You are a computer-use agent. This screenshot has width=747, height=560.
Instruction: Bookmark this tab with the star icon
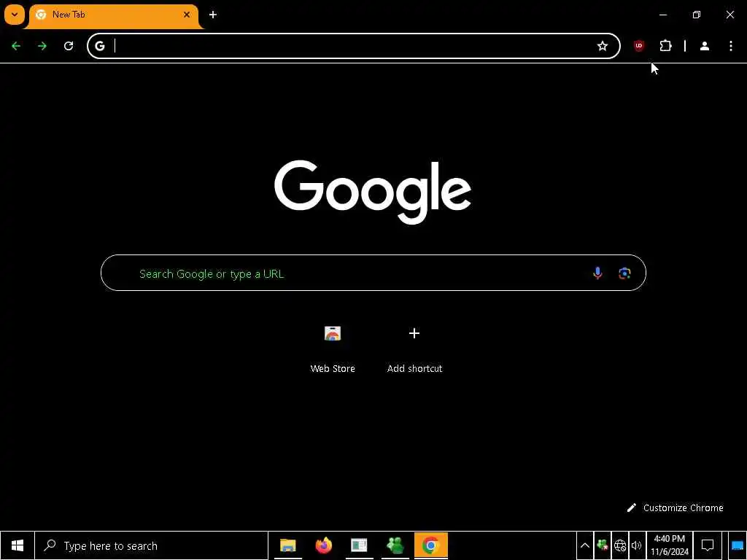click(x=603, y=46)
